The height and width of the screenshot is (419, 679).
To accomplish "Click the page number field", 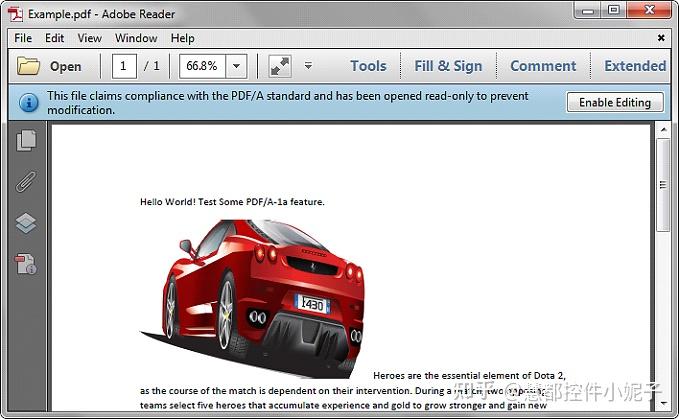I will tap(124, 66).
